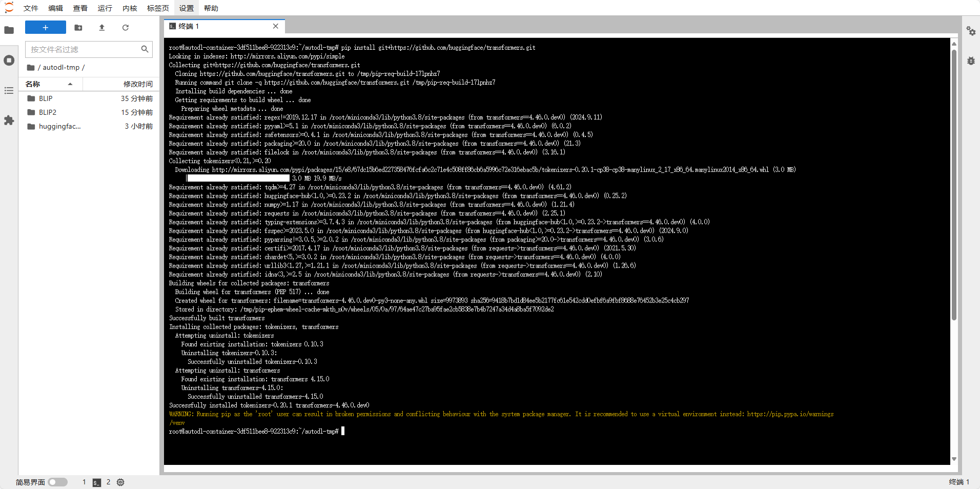Open the table of contents sidebar icon
The image size is (980, 489).
coord(9,91)
